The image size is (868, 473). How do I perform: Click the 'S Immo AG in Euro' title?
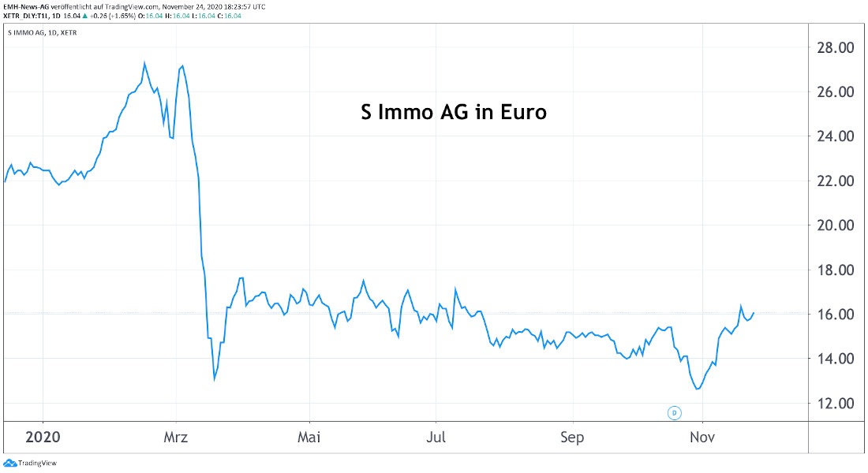[x=453, y=113]
